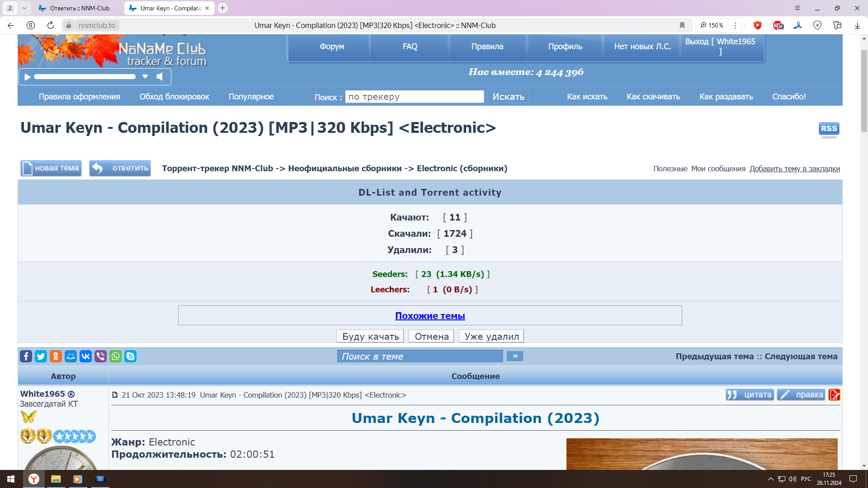
Task: Share the topic via Twitter icon
Action: 41,357
